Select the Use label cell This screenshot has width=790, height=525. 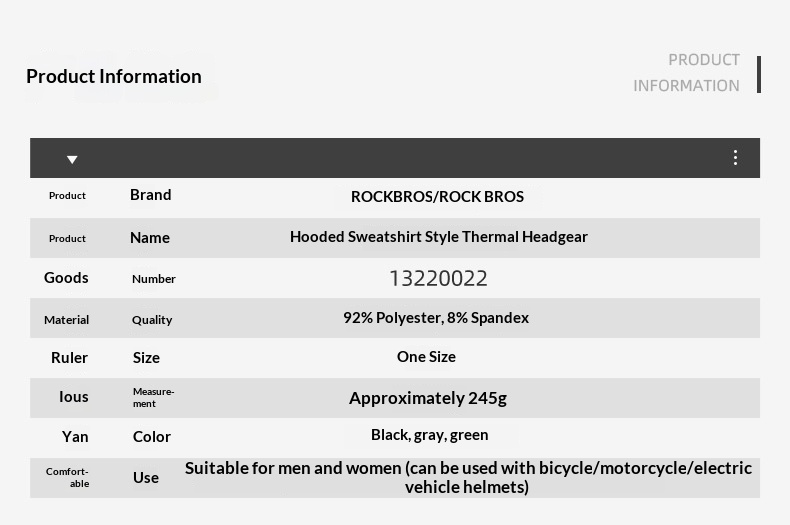coord(146,478)
